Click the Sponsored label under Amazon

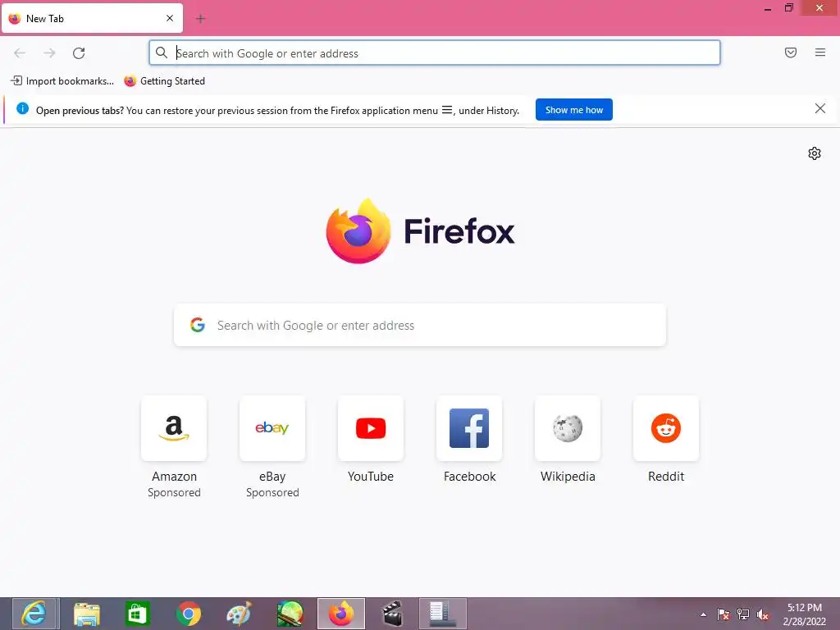(x=174, y=492)
